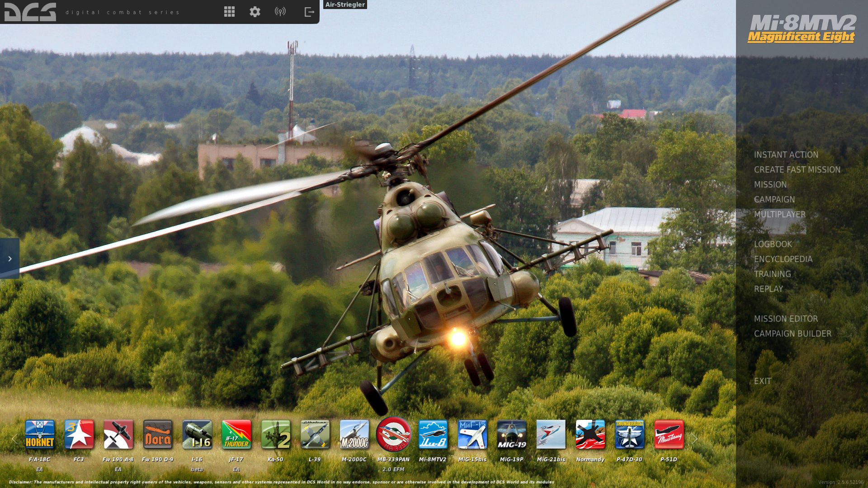This screenshot has height=488, width=868.
Task: Pick the Fw 190 D-9 Dora icon
Action: point(158,435)
